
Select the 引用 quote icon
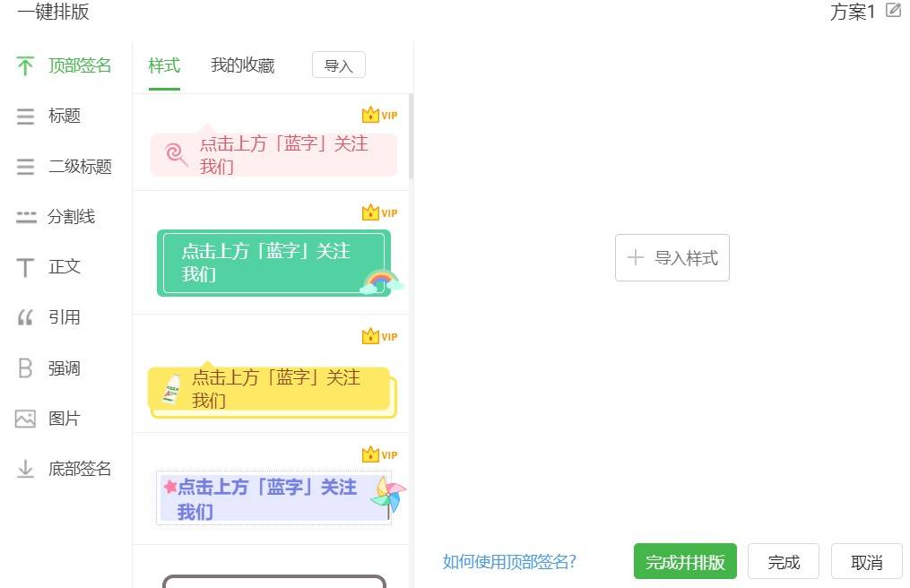point(25,317)
